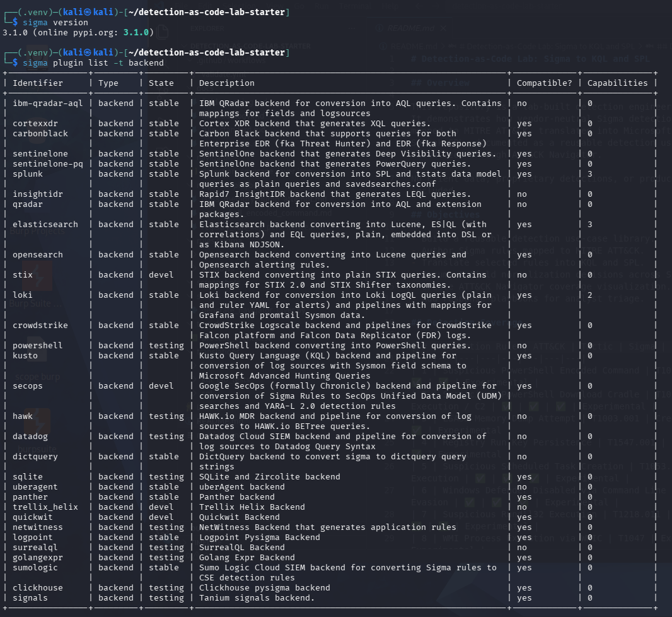Select the 'stix' identifier

point(23,275)
